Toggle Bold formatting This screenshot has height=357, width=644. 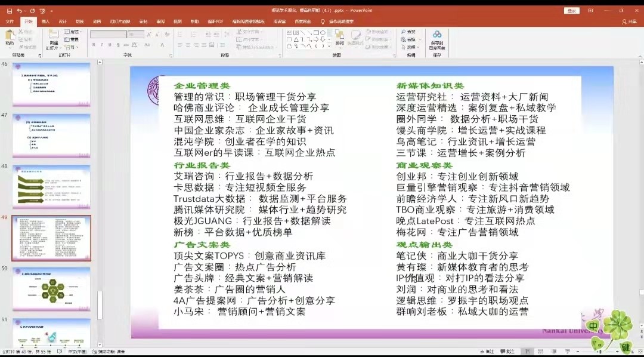pos(94,45)
